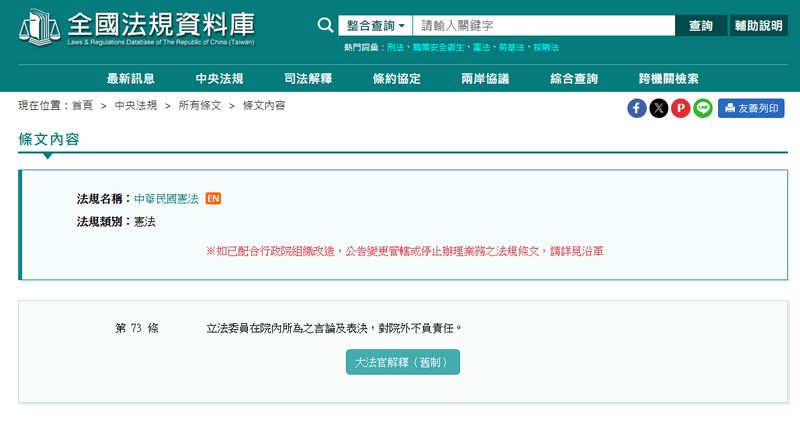
Task: Select hot keyword 採購法
Action: click(546, 47)
